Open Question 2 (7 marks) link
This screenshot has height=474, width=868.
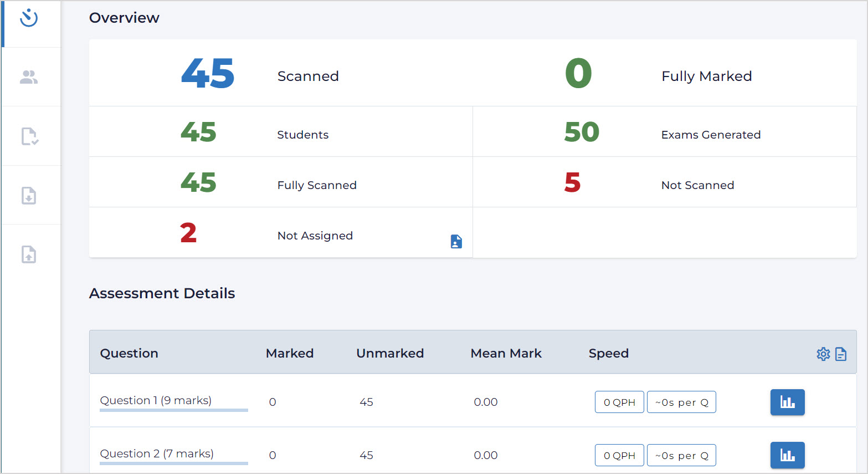(x=157, y=453)
